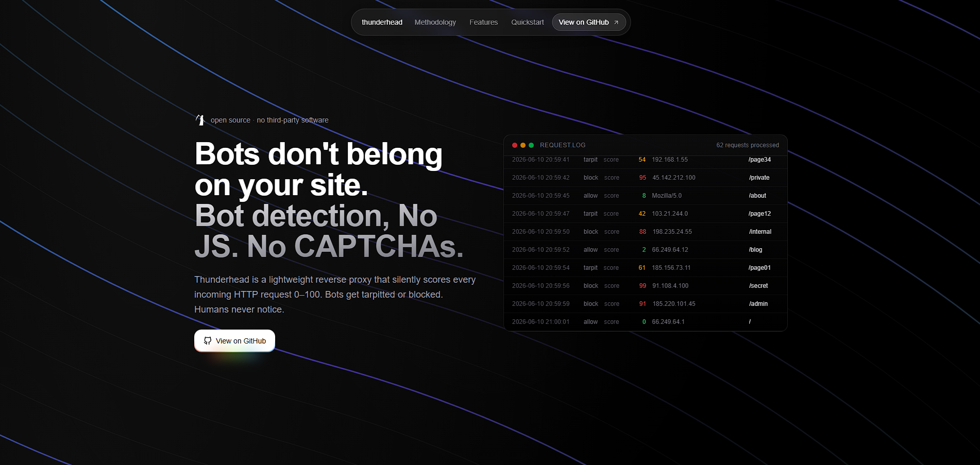Click the IP 66.249.64.1
This screenshot has width=980, height=465.
click(668, 322)
